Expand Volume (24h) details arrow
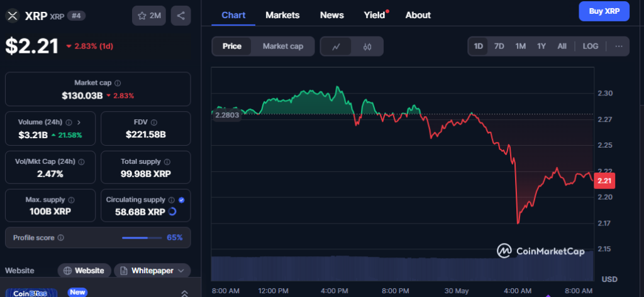The height and width of the screenshot is (297, 644). click(79, 122)
